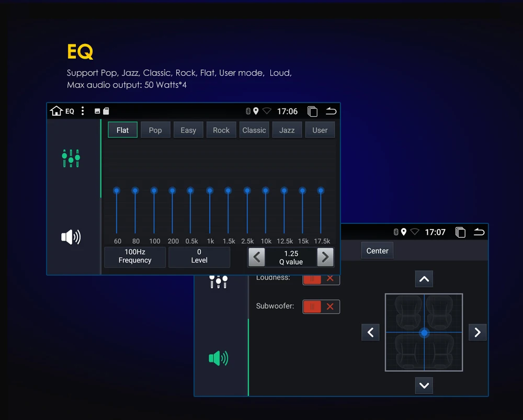
Task: Toggle the Subwoofer switch
Action: coord(321,307)
